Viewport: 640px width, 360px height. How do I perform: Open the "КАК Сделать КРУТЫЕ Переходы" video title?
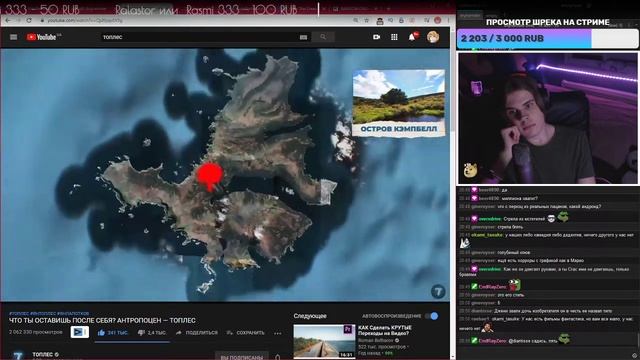click(x=385, y=331)
